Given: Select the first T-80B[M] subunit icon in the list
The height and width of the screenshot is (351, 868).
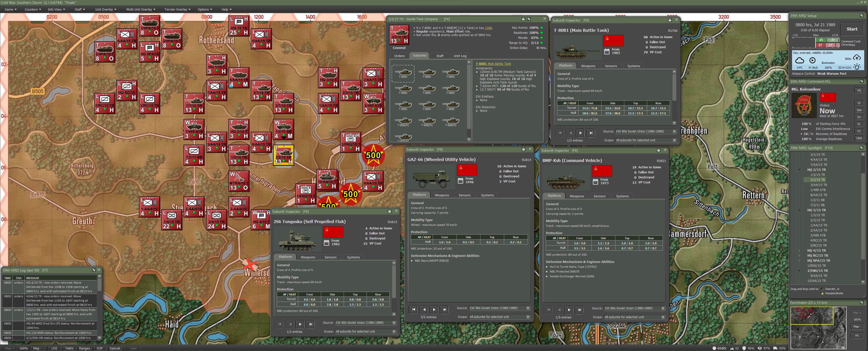Looking at the screenshot, I should (403, 122).
